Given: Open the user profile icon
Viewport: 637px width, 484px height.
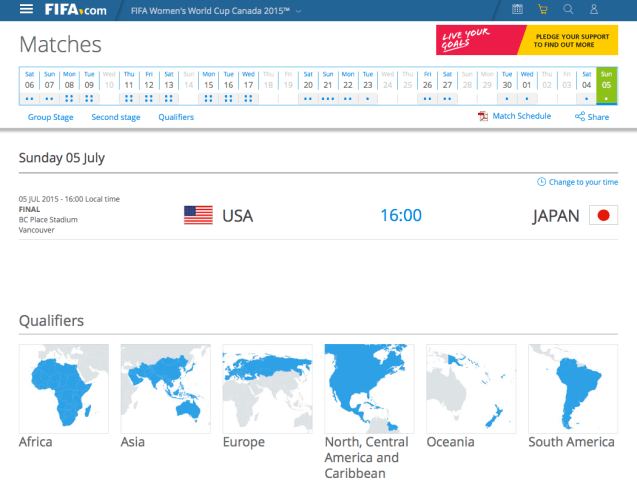Looking at the screenshot, I should pyautogui.click(x=594, y=9).
